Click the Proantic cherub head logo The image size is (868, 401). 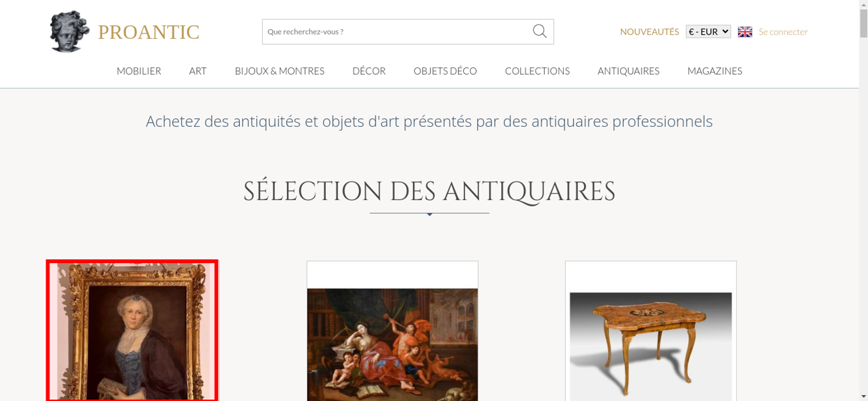pos(69,31)
